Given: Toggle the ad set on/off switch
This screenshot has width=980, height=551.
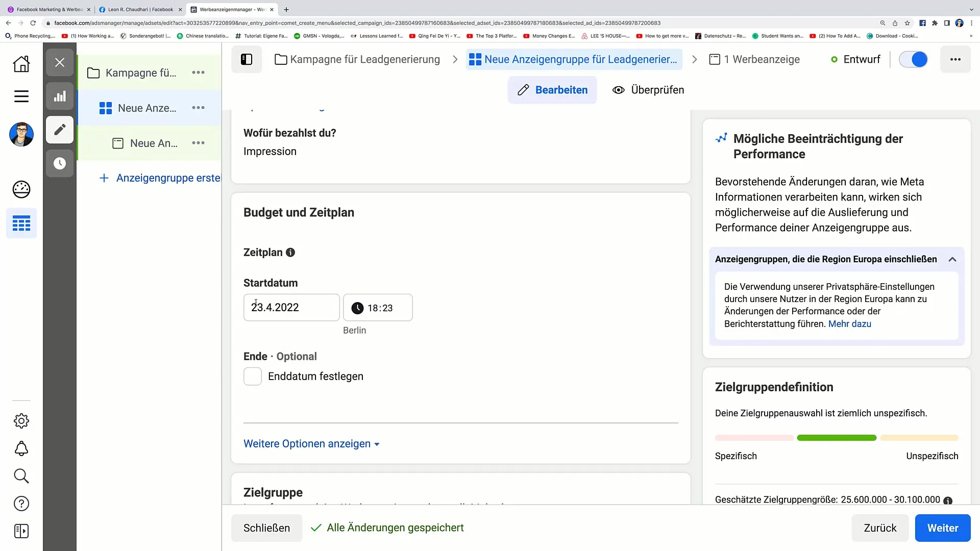Looking at the screenshot, I should pos(913,59).
